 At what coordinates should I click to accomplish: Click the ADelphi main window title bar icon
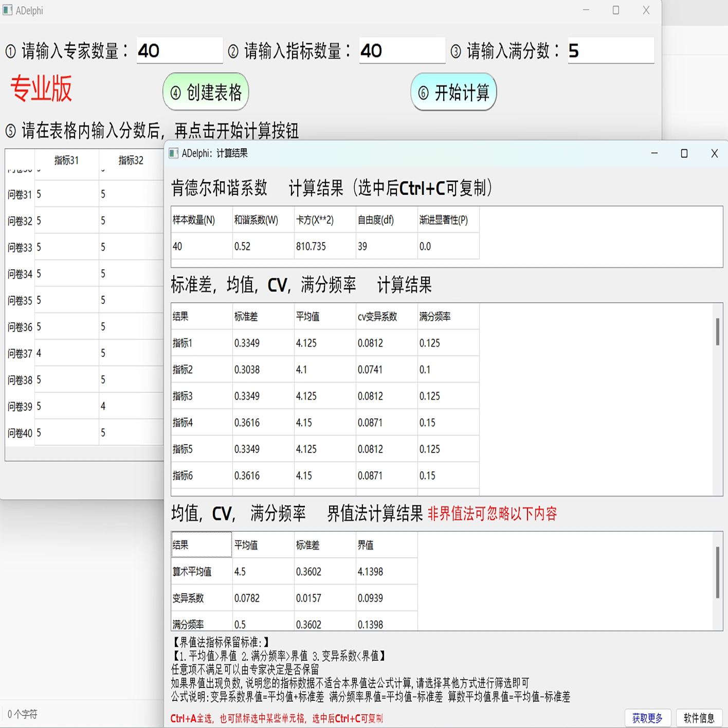click(x=8, y=10)
